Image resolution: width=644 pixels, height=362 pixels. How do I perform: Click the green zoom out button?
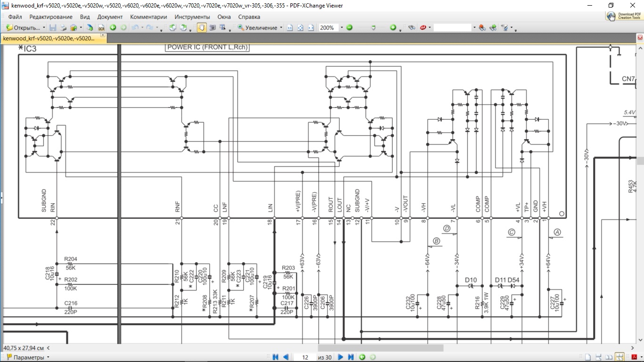[x=349, y=28]
